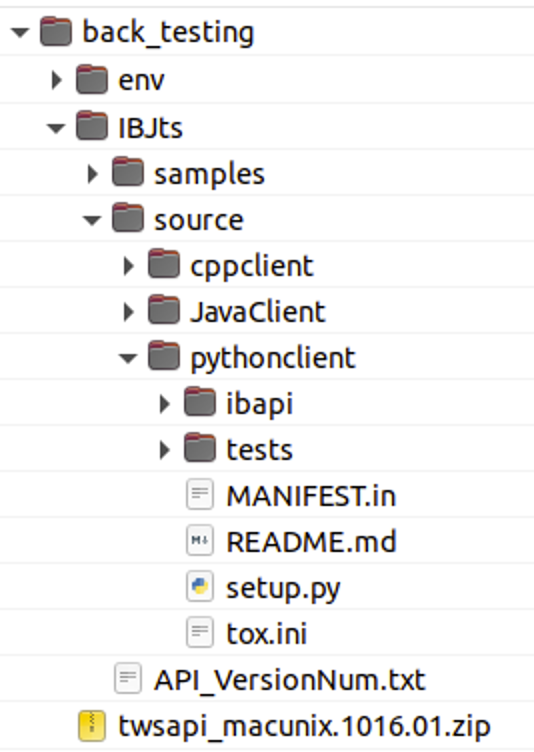Viewport: 534px width, 752px height.
Task: Expand the cppclient folder arrow
Action: (128, 266)
